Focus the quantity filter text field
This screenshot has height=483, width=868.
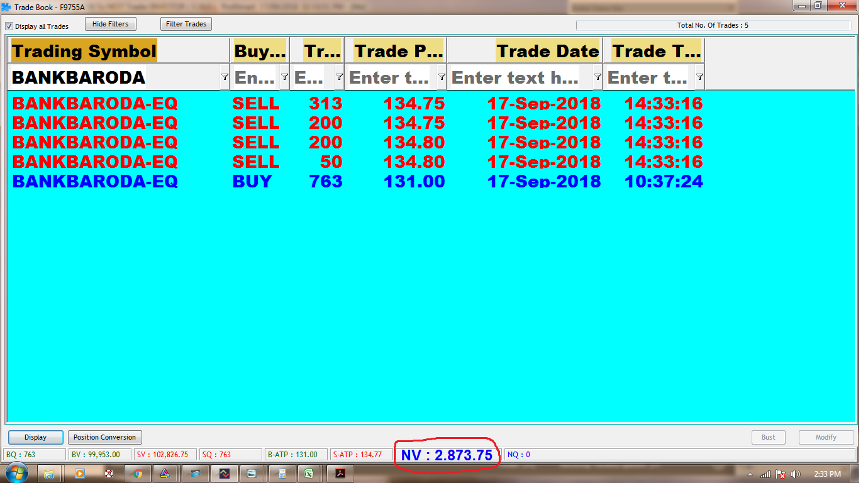[313, 77]
